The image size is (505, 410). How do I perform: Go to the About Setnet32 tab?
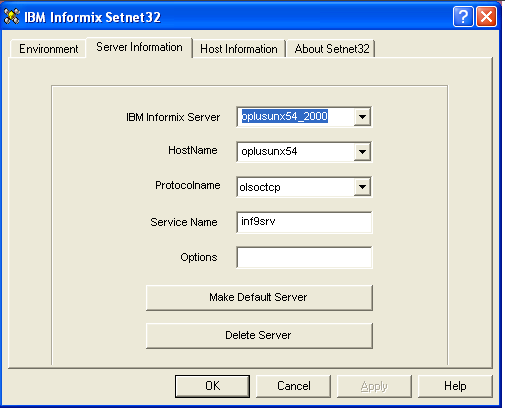[x=332, y=49]
